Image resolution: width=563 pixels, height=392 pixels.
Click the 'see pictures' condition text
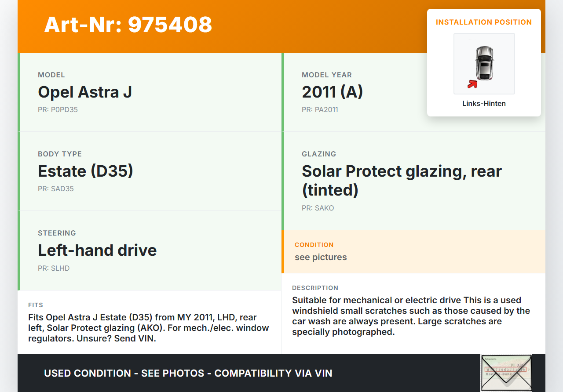pos(321,257)
